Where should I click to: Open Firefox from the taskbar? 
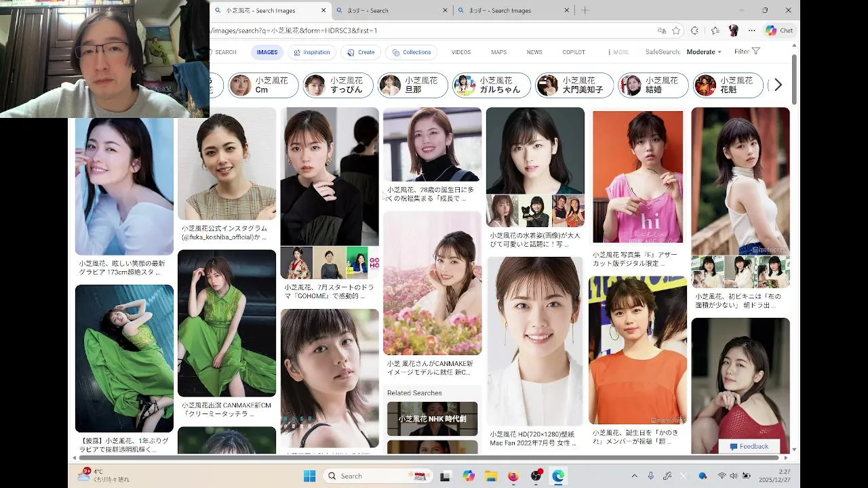point(513,476)
